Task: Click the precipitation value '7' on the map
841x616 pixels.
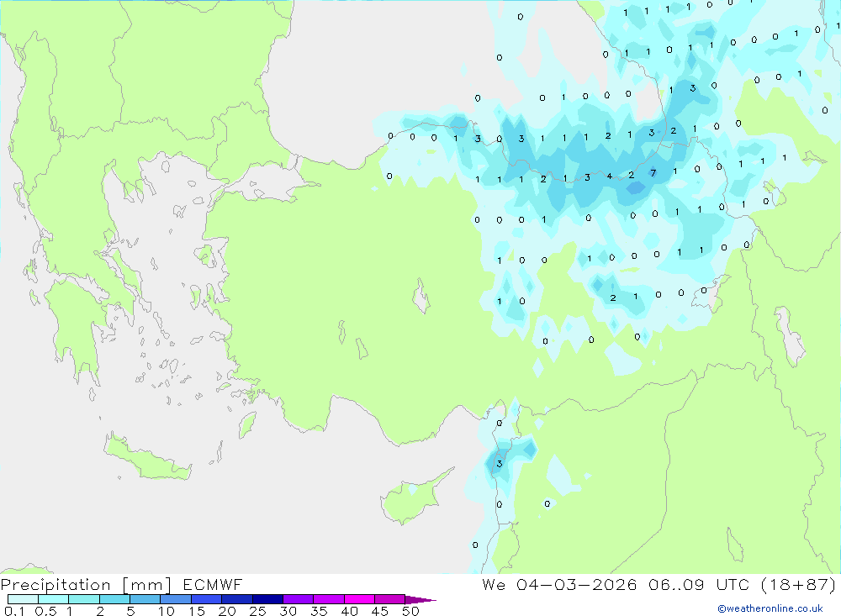Action: (x=653, y=172)
